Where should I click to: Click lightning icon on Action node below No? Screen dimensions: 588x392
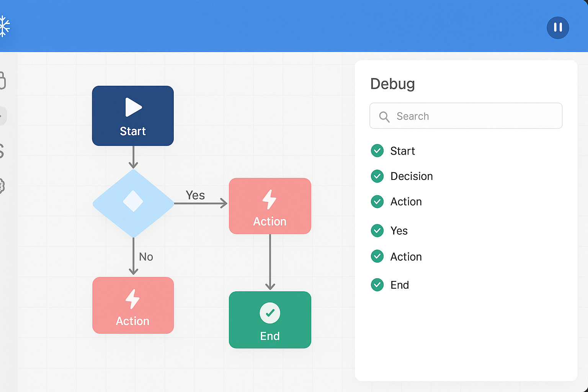point(132,299)
